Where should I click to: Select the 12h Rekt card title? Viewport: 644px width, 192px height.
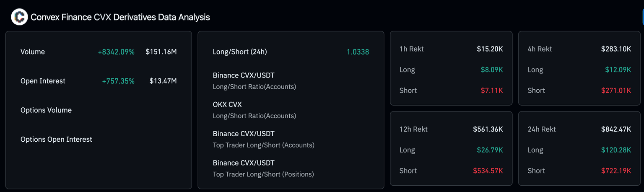click(x=413, y=129)
